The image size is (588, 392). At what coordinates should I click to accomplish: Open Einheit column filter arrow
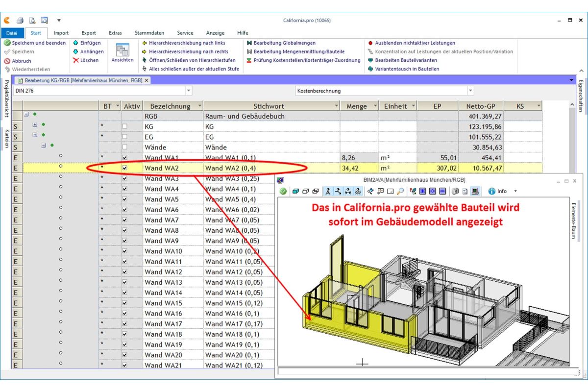tap(413, 106)
